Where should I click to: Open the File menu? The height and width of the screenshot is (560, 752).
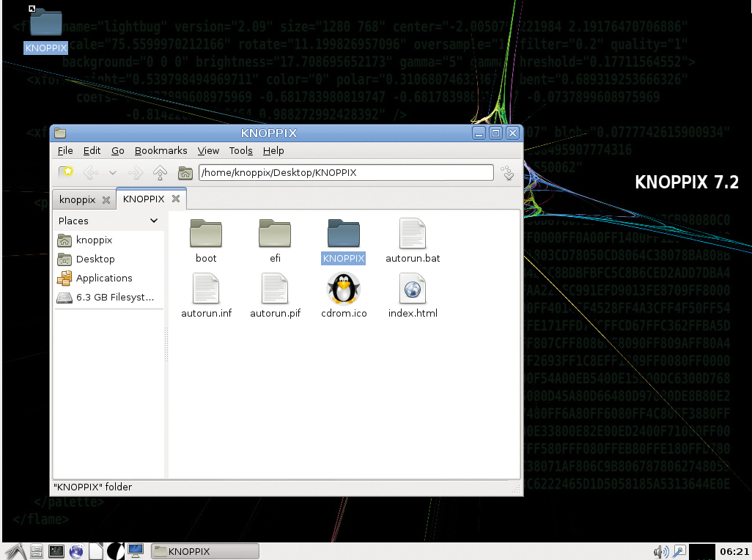(65, 150)
